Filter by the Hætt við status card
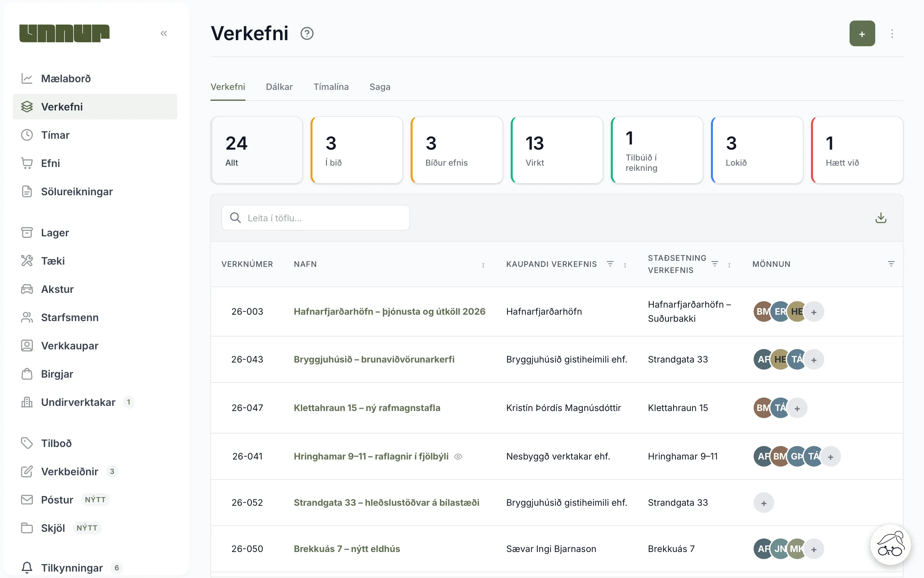This screenshot has width=924, height=578. coord(857,150)
